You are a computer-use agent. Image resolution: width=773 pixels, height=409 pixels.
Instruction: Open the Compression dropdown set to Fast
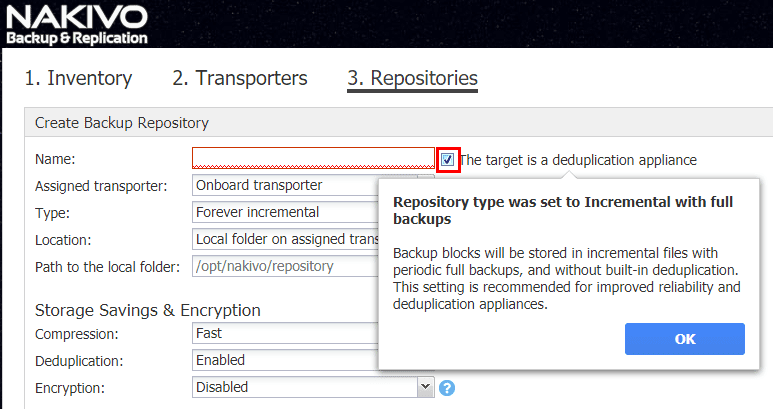point(285,333)
